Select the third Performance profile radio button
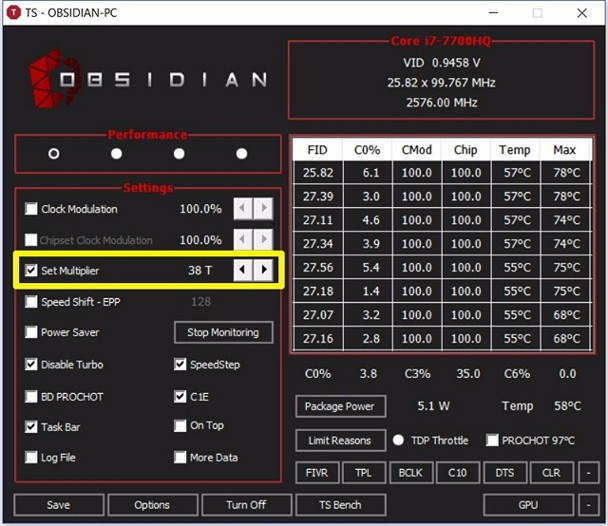The image size is (608, 526). pos(179,154)
